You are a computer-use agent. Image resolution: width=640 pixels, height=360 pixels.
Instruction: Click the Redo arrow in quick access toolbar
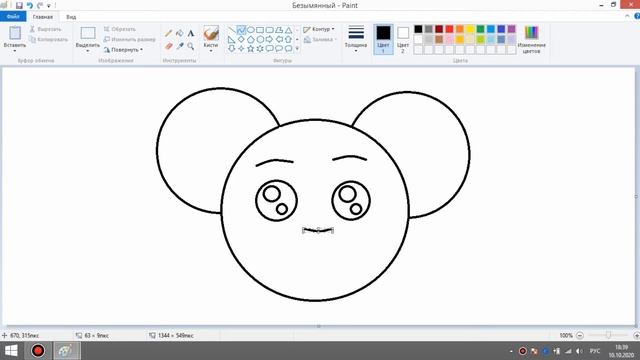click(x=40, y=5)
